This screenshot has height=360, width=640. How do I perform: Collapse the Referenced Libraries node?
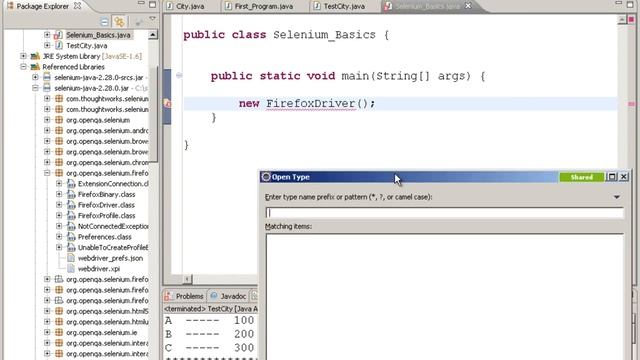[x=23, y=67]
